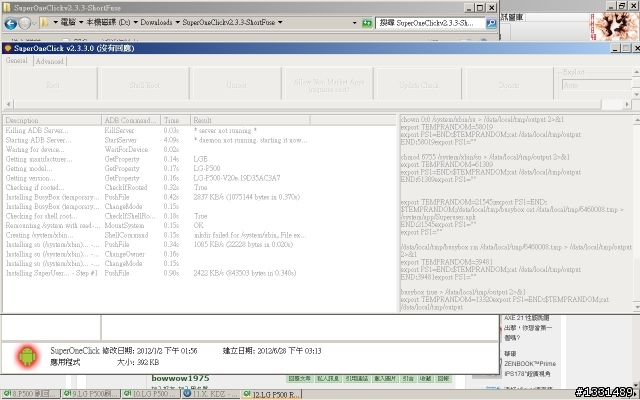Go forward in the Explorer window
640x400 pixels.
pos(25,23)
